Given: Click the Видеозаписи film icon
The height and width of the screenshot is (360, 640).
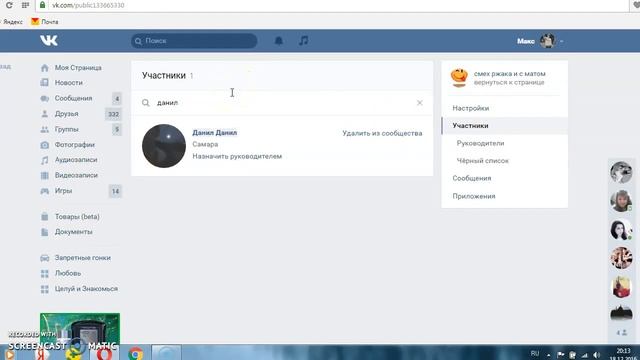Looking at the screenshot, I should tap(44, 176).
